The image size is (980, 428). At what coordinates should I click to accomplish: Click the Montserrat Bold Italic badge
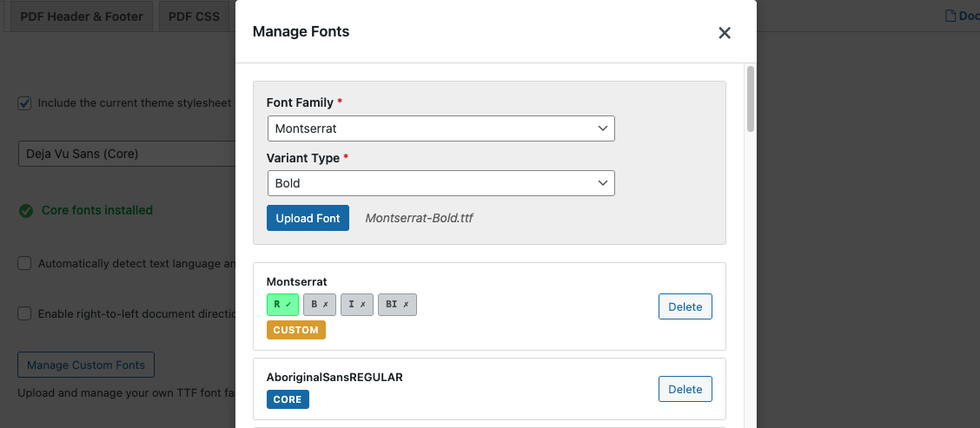point(397,305)
